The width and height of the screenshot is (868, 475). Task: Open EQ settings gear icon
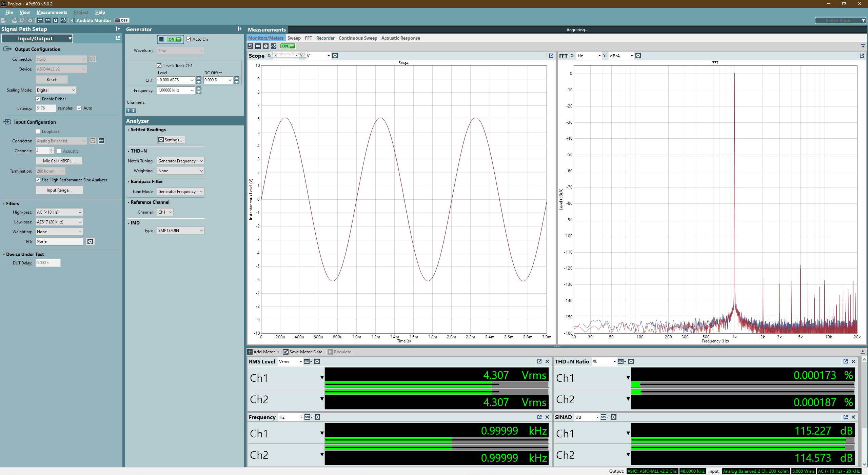tap(90, 241)
